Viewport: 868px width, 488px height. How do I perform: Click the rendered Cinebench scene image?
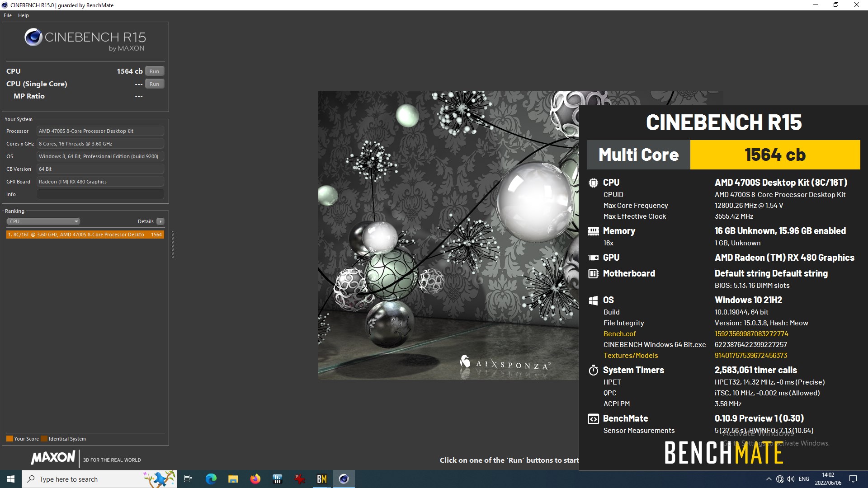point(448,235)
